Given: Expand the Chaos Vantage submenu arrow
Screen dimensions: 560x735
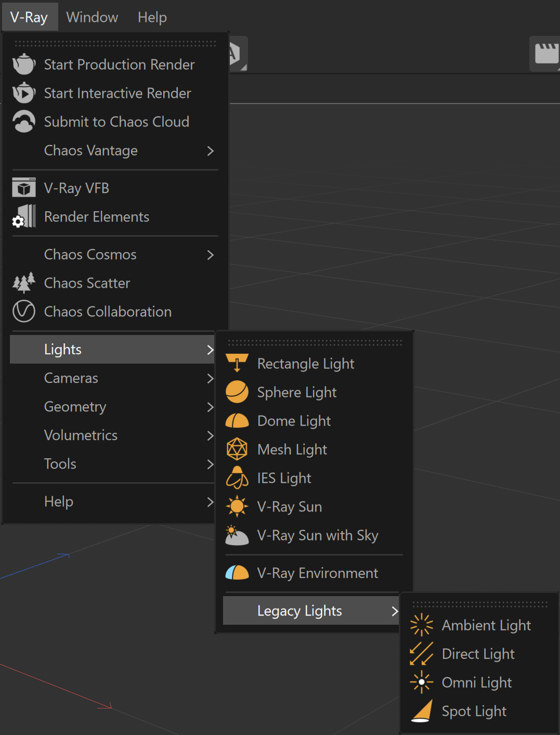Looking at the screenshot, I should (210, 151).
